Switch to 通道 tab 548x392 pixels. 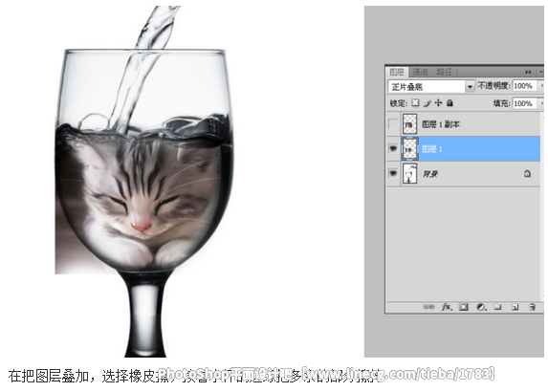click(420, 72)
